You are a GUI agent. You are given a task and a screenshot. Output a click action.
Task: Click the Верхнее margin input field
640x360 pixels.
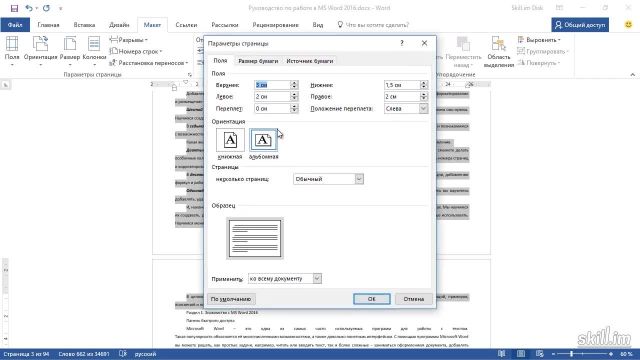[x=272, y=85]
